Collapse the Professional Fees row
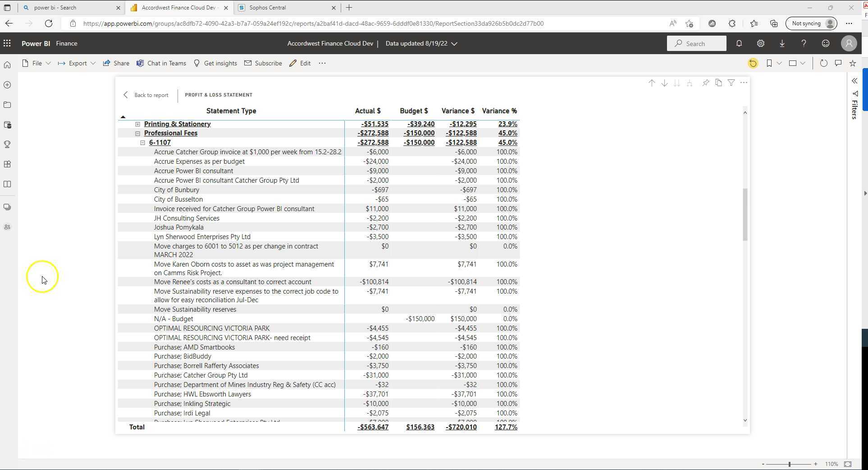 (137, 133)
